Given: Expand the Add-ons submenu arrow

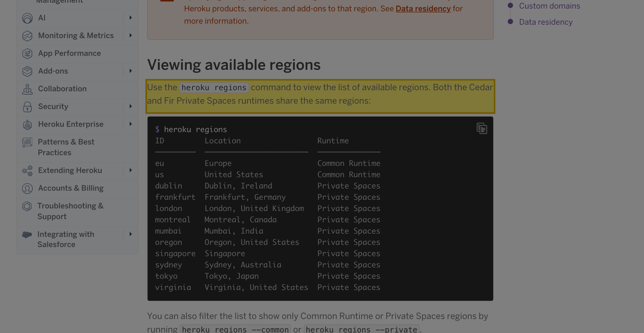Looking at the screenshot, I should pyautogui.click(x=131, y=71).
